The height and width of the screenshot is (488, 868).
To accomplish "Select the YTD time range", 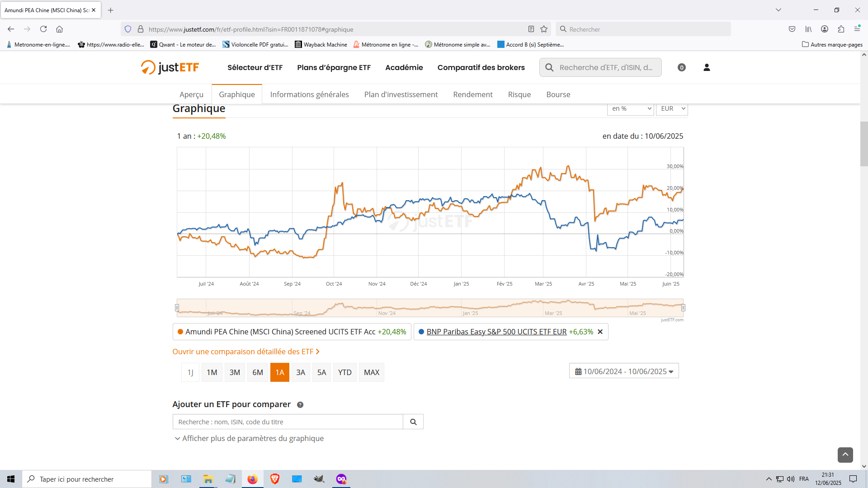I will click(x=344, y=372).
